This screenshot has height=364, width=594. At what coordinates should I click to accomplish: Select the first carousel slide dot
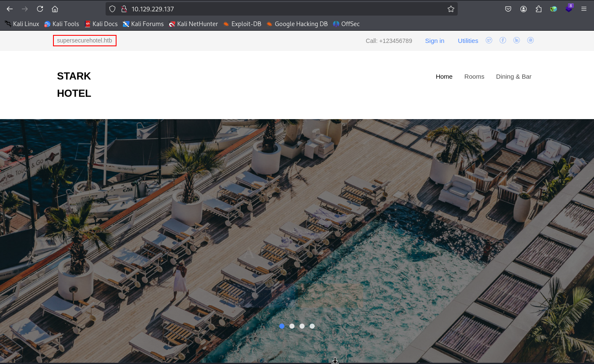(282, 326)
